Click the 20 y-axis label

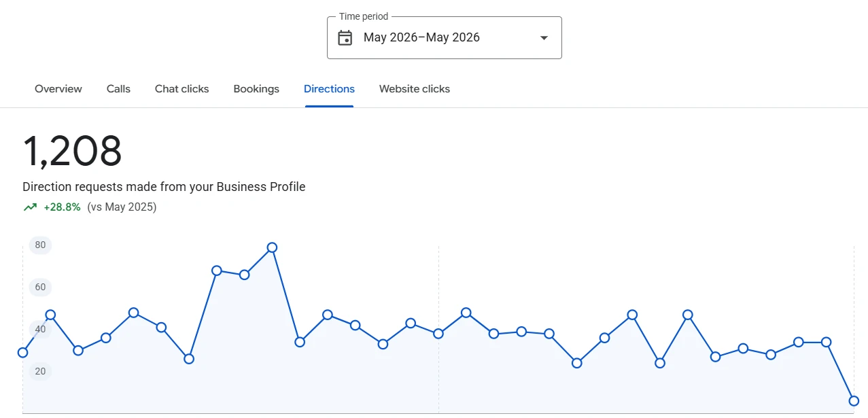point(40,372)
